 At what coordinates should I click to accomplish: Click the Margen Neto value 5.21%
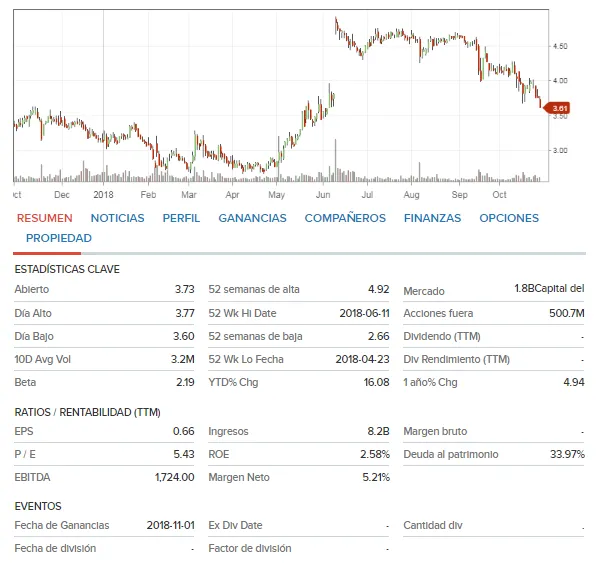pos(376,477)
